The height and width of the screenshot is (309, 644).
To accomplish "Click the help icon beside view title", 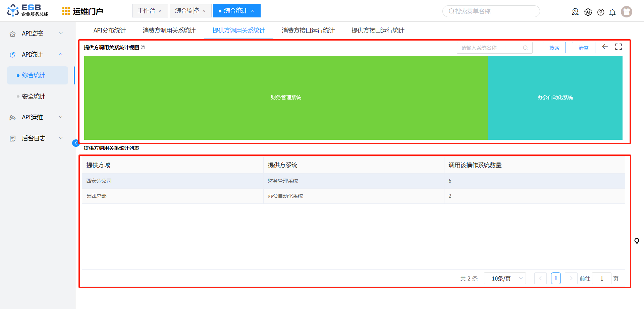I will [143, 47].
